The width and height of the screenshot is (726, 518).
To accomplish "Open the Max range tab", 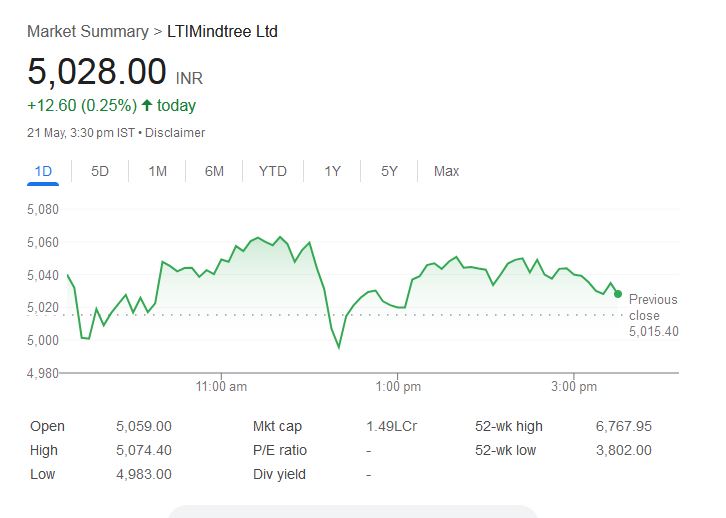I will (x=446, y=171).
